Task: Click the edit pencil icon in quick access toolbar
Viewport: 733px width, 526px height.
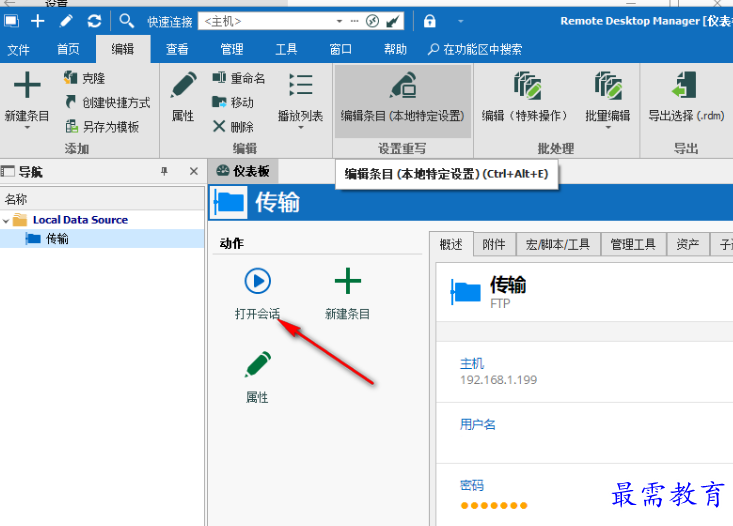Action: point(66,21)
